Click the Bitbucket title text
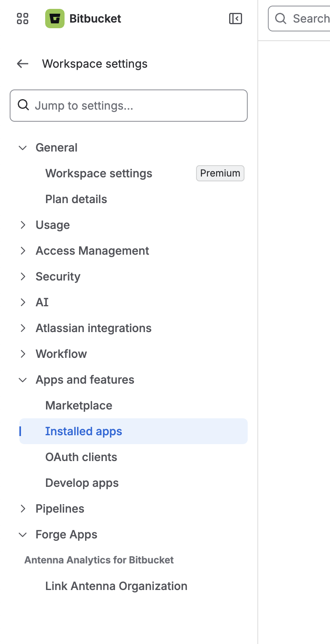The height and width of the screenshot is (644, 330). coord(95,19)
